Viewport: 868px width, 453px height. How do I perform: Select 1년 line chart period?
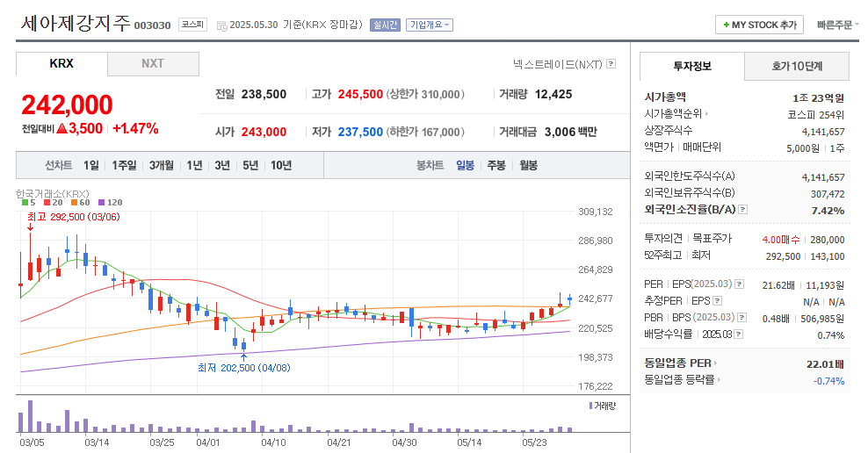click(x=194, y=165)
